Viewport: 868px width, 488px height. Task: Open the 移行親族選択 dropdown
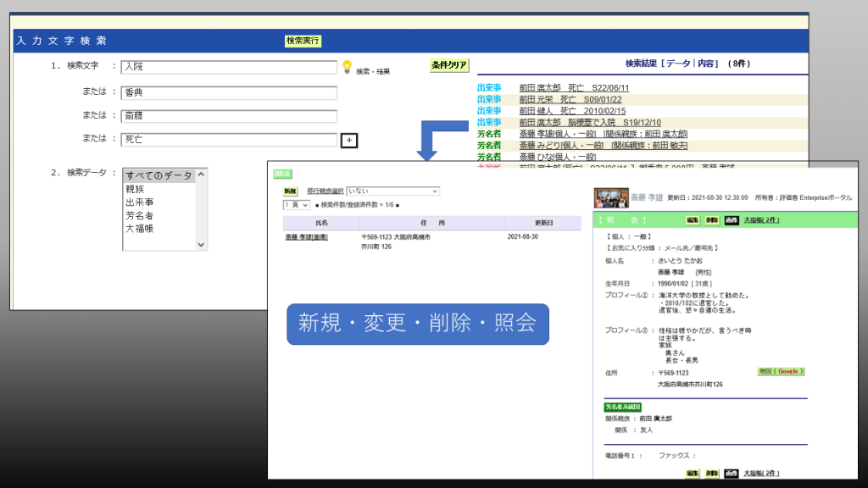click(392, 191)
